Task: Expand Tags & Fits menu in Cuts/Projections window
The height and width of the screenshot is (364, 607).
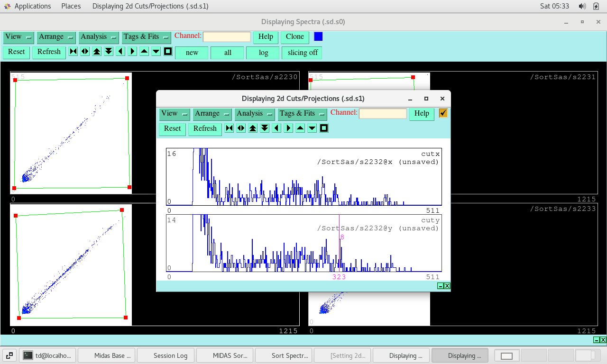Action: coord(303,114)
